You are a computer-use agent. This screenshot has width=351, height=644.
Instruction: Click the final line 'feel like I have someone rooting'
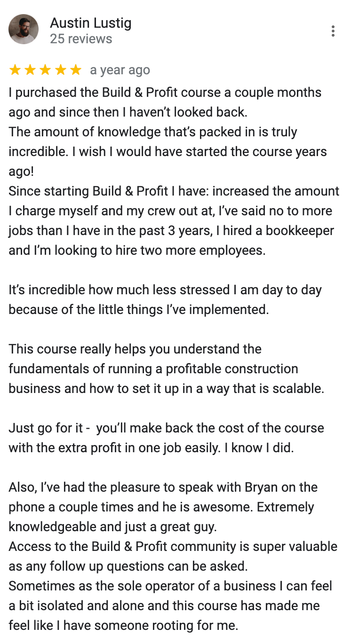coord(123,625)
